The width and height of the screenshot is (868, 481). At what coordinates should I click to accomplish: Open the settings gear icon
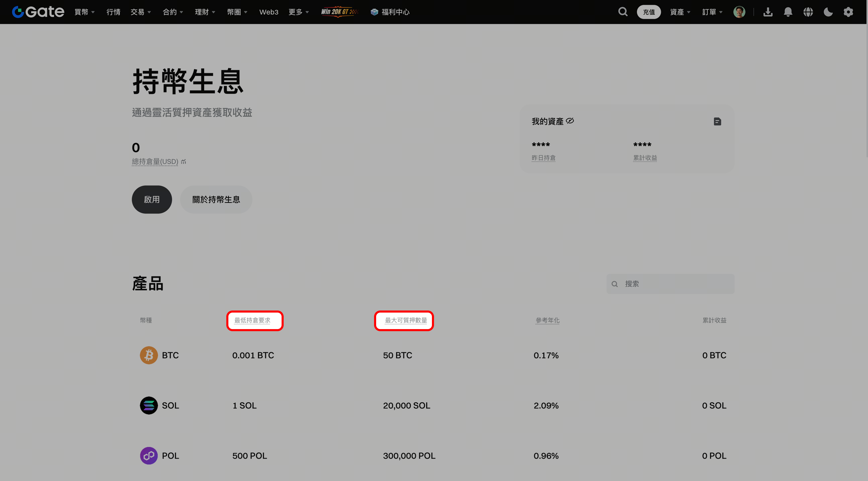tap(848, 12)
